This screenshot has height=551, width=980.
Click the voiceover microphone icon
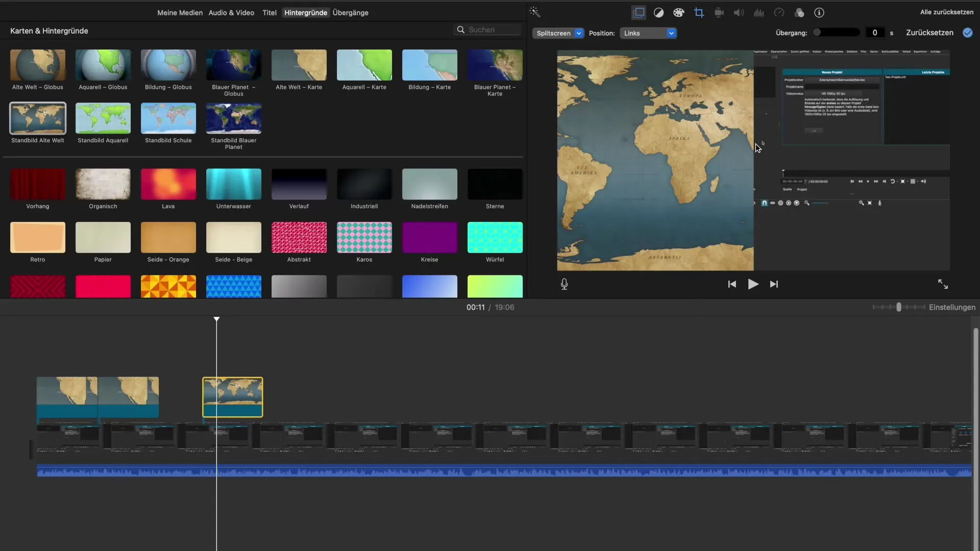tap(564, 284)
